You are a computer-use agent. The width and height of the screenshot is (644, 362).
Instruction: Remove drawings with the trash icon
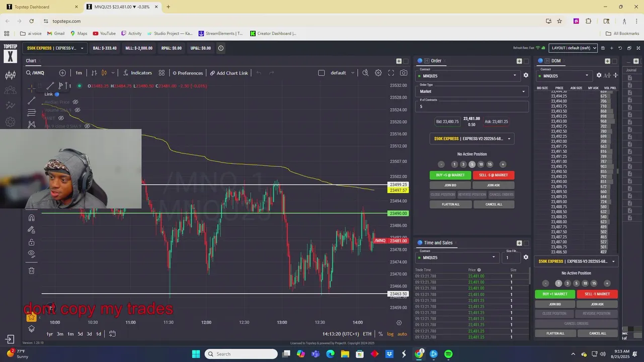click(31, 270)
